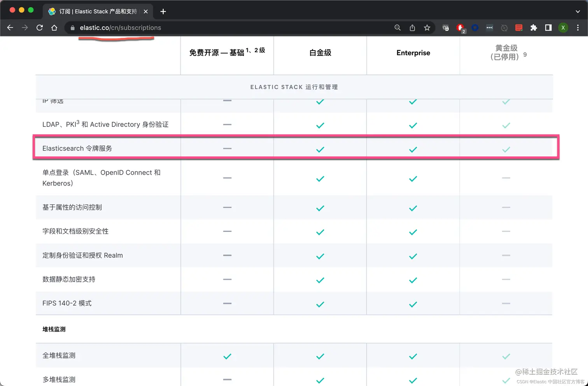This screenshot has width=588, height=386.
Task: Open the browser home page
Action: [x=54, y=28]
